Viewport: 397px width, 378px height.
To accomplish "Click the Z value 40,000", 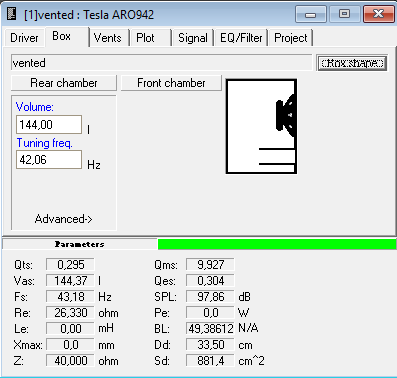I will coord(70,361).
